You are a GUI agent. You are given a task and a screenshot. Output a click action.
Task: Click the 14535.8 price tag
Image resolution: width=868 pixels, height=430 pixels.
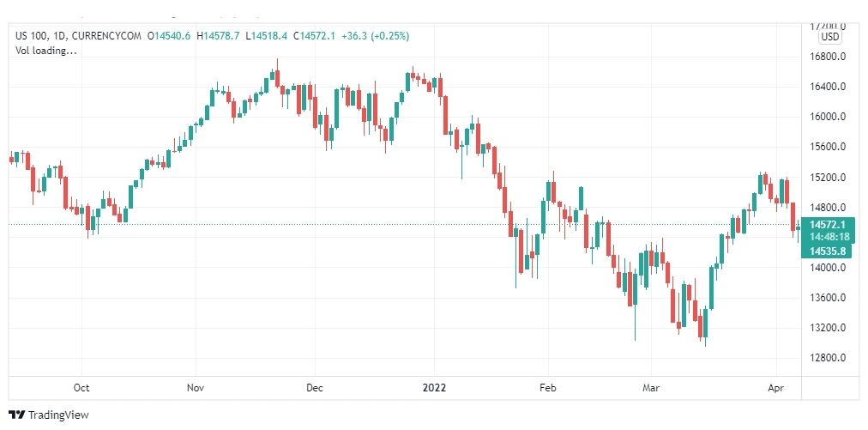tap(828, 251)
